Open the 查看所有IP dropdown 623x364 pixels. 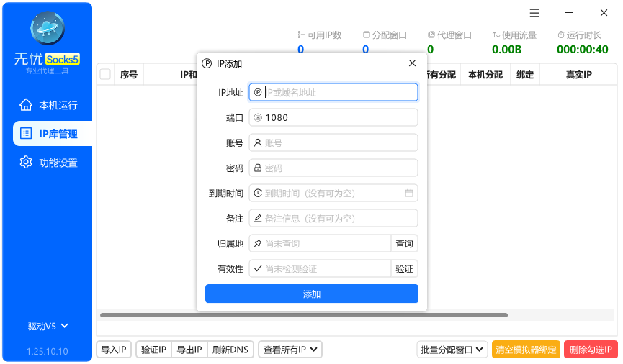[290, 350]
